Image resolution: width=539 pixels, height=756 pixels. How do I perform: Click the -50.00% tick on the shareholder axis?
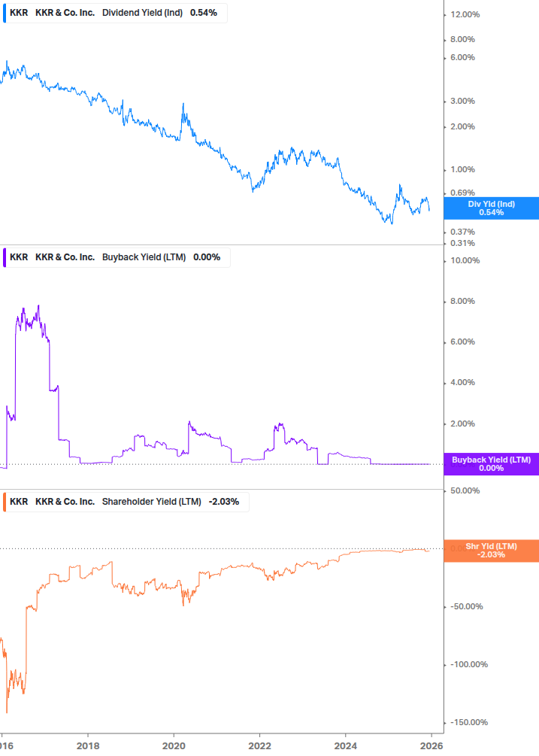coord(466,606)
